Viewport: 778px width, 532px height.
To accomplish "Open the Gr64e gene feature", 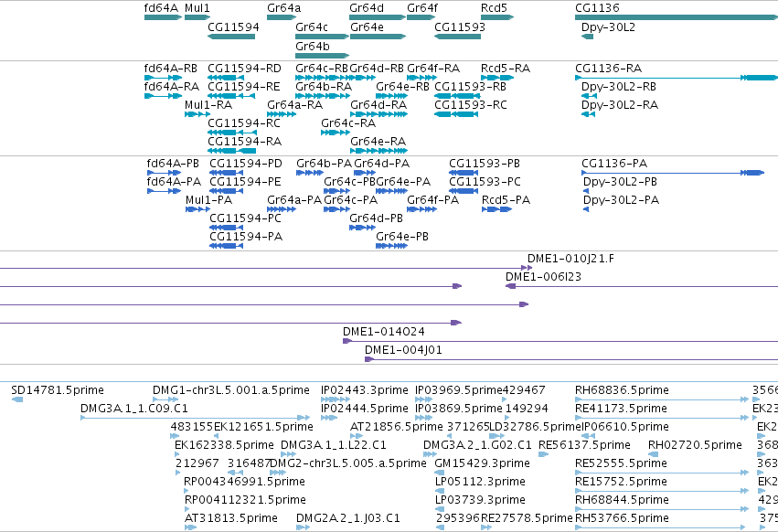I will 378,37.
